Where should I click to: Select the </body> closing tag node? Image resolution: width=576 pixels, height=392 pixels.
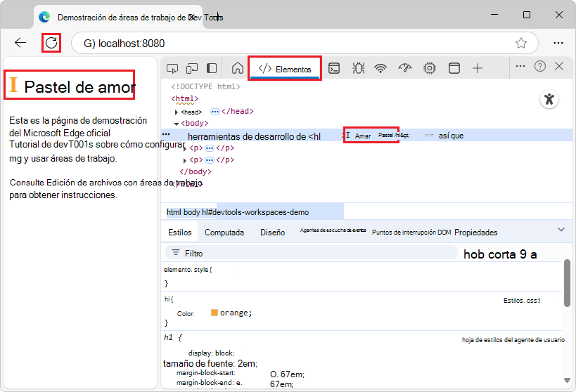click(x=196, y=172)
